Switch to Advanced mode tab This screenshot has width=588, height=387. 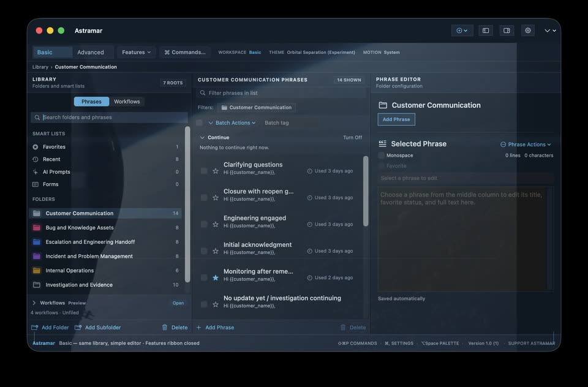point(91,52)
